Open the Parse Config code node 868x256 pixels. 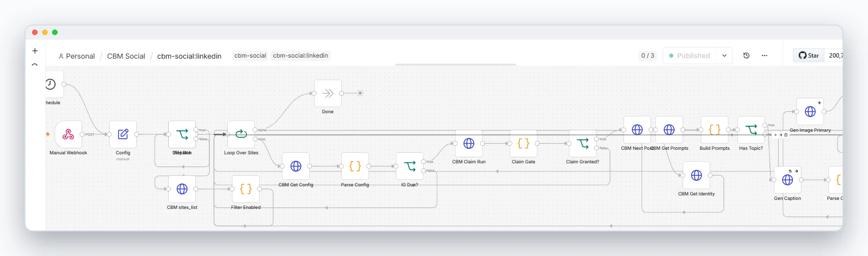point(355,166)
